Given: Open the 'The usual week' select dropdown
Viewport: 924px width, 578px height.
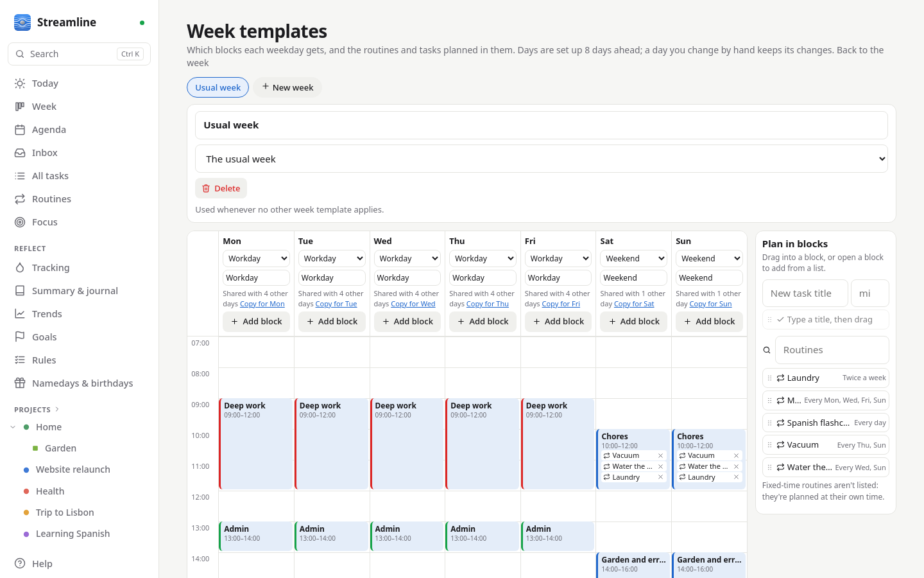Looking at the screenshot, I should (x=542, y=159).
